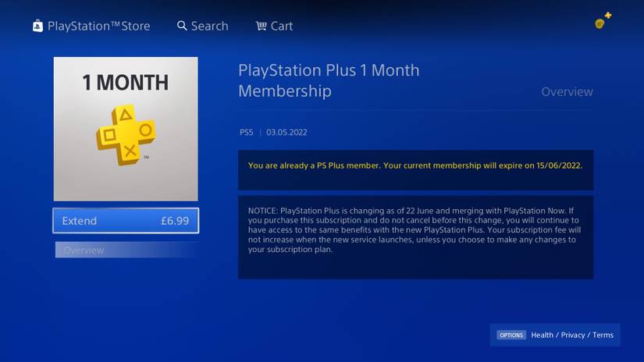This screenshot has height=362, width=644.
Task: Open the PlayStation Store menu label
Action: (98, 27)
